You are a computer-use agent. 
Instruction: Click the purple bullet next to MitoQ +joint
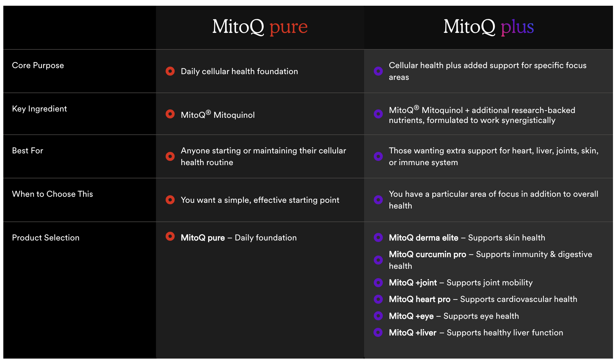(x=378, y=282)
